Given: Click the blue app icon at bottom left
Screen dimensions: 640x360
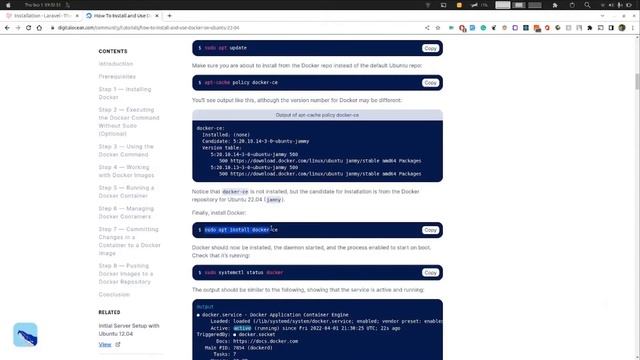Looking at the screenshot, I should (25, 335).
